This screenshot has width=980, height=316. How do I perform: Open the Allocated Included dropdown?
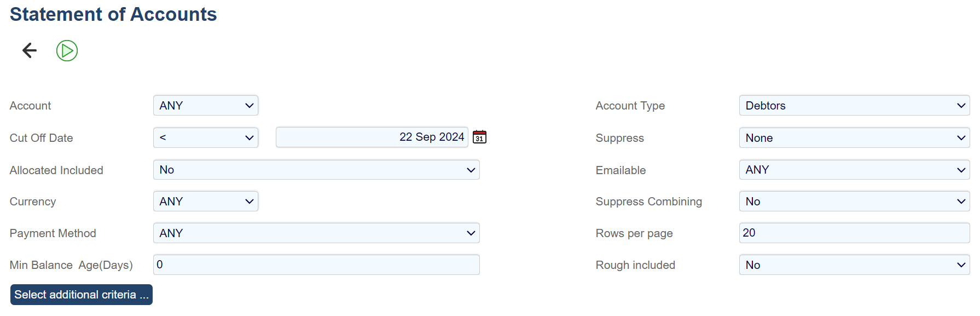coord(316,170)
